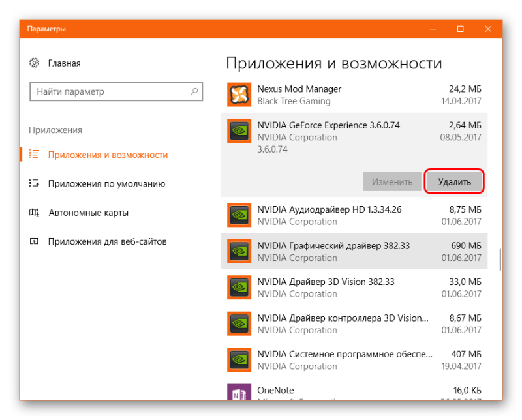Viewport: 522px width, 420px height.
Task: Select the OneNote entry name
Action: click(x=275, y=390)
